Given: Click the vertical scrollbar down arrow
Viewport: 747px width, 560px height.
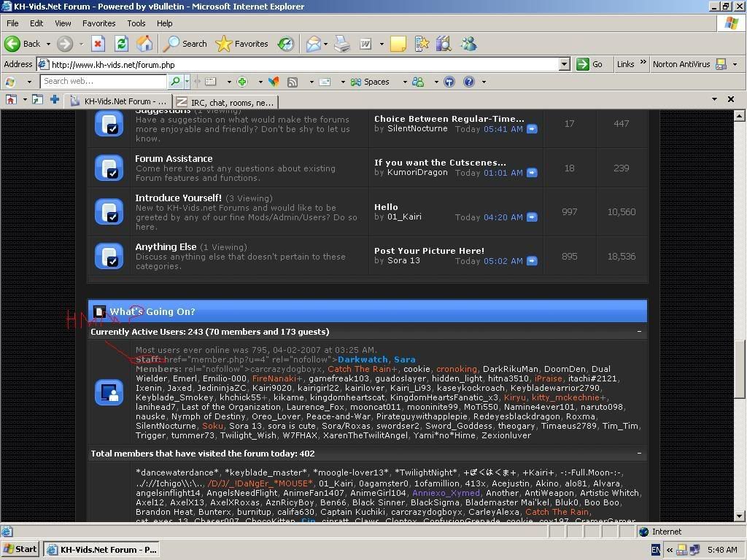Looking at the screenshot, I should 740,516.
